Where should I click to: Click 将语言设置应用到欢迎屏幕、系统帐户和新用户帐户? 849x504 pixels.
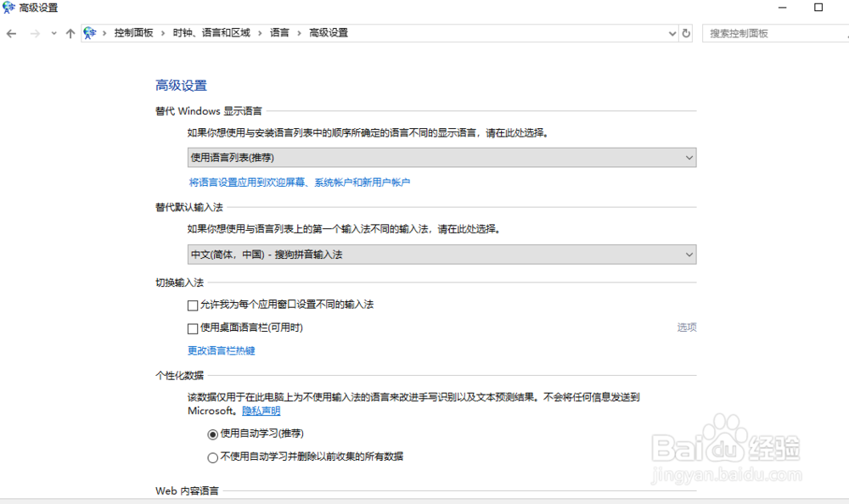coord(298,181)
